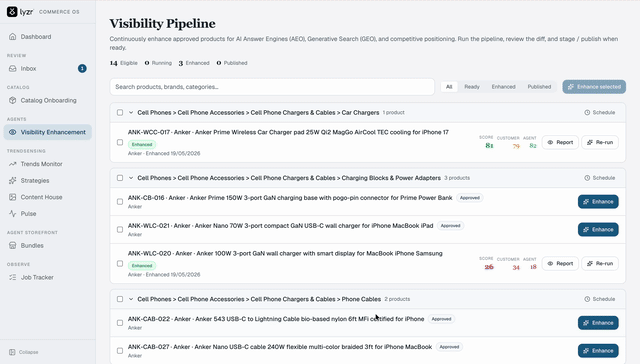Enhance the ANK-CAB-027 USB-C cable
Screen dimensions: 640x364
pos(598,351)
